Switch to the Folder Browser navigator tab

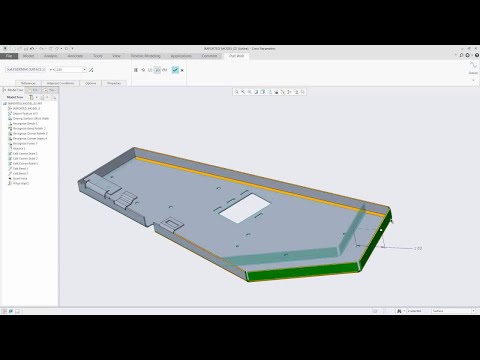(x=34, y=90)
